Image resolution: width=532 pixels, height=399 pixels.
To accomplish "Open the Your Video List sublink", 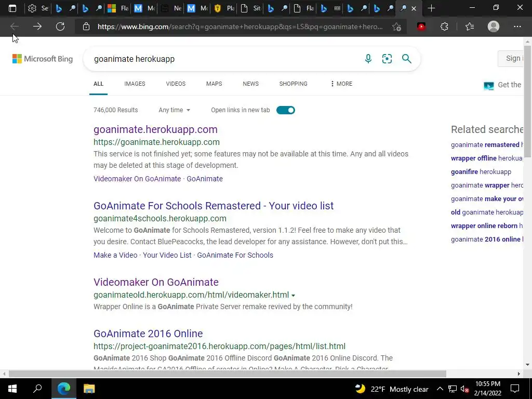I will (x=167, y=255).
